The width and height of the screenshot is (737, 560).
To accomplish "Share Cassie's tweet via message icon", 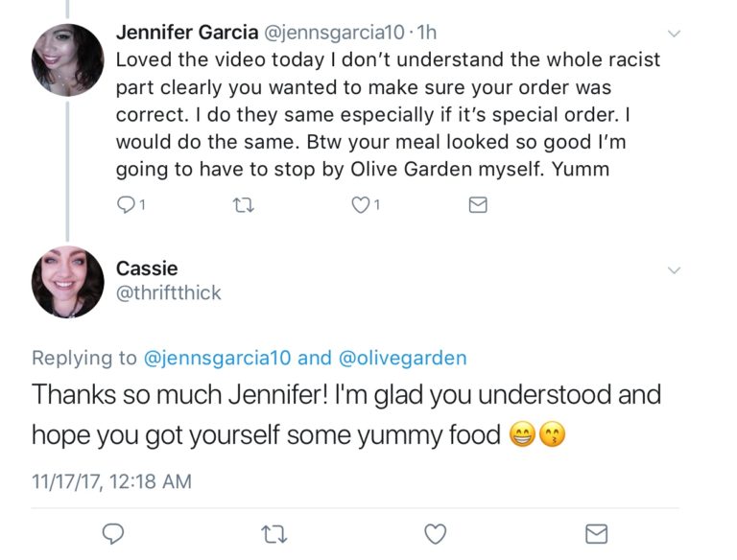I will pos(596,533).
